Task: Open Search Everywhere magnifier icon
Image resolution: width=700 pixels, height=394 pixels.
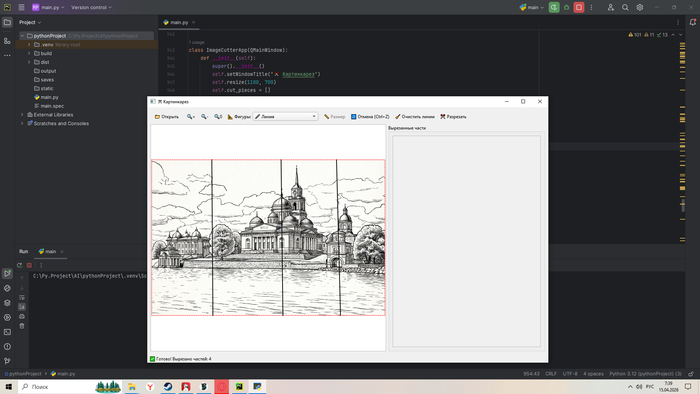Action: click(625, 7)
